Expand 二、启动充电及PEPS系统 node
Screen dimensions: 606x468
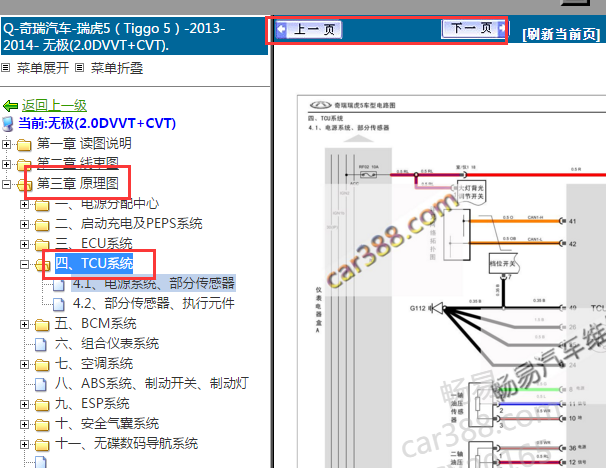click(x=24, y=225)
